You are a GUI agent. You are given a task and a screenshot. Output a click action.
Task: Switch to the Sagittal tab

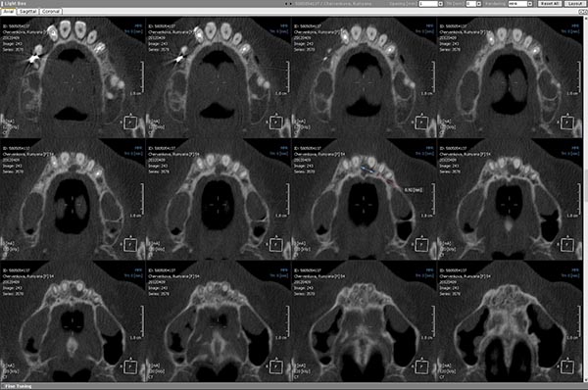[x=27, y=11]
